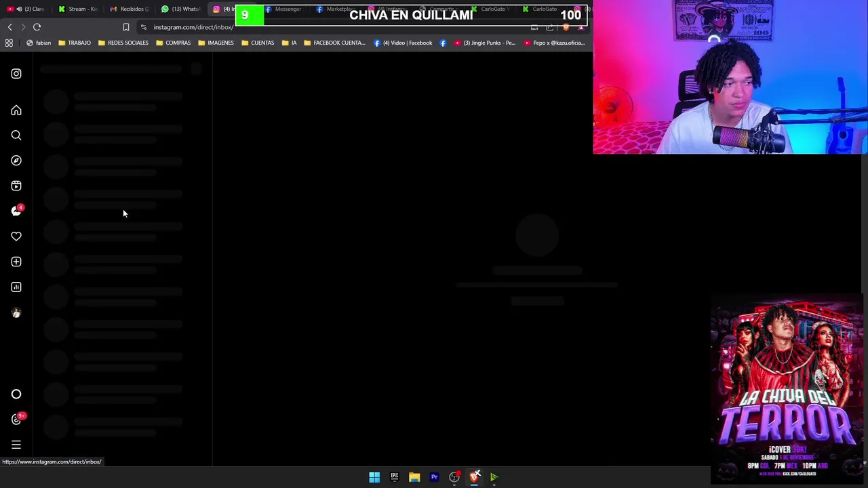
Task: Click the Create plus icon
Action: coord(16,262)
